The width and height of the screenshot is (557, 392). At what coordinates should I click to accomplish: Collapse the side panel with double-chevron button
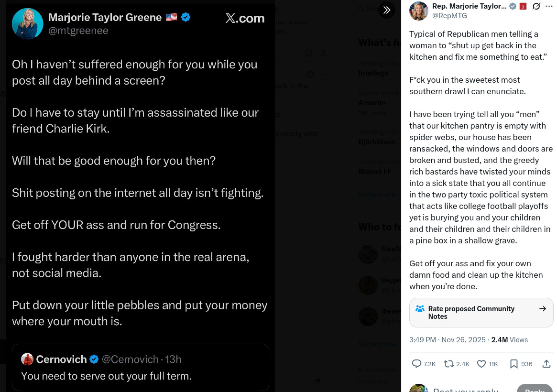(387, 10)
